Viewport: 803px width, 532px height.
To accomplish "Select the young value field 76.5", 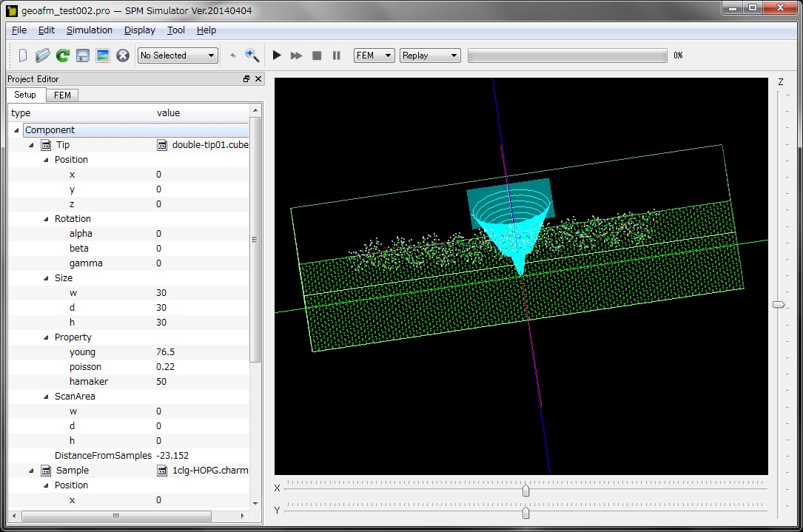I will click(x=166, y=352).
